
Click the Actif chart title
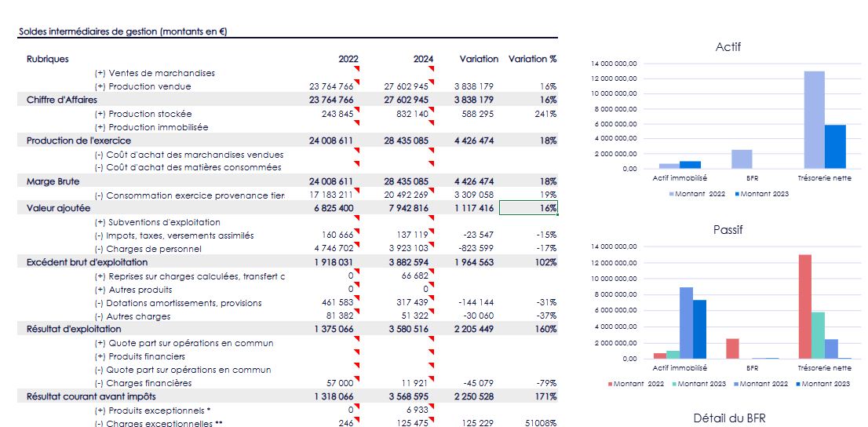(x=728, y=47)
